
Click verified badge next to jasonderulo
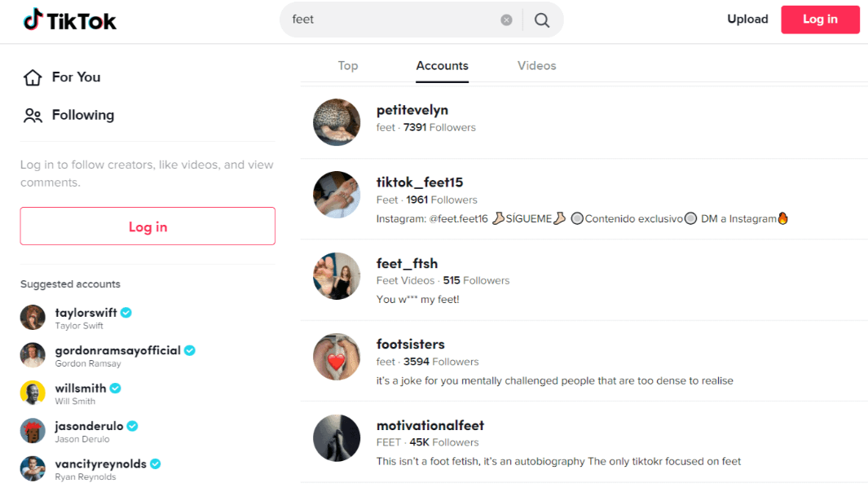click(132, 426)
